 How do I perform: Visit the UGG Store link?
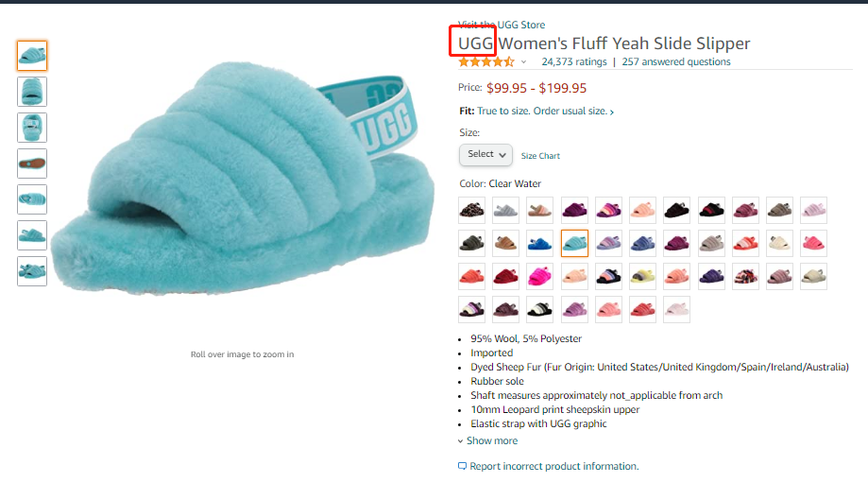(x=501, y=25)
